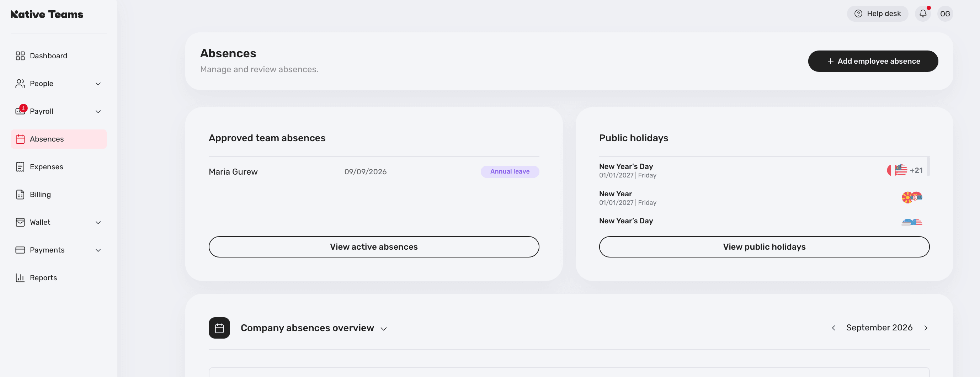
Task: Click the Reports bar chart icon
Action: click(20, 278)
